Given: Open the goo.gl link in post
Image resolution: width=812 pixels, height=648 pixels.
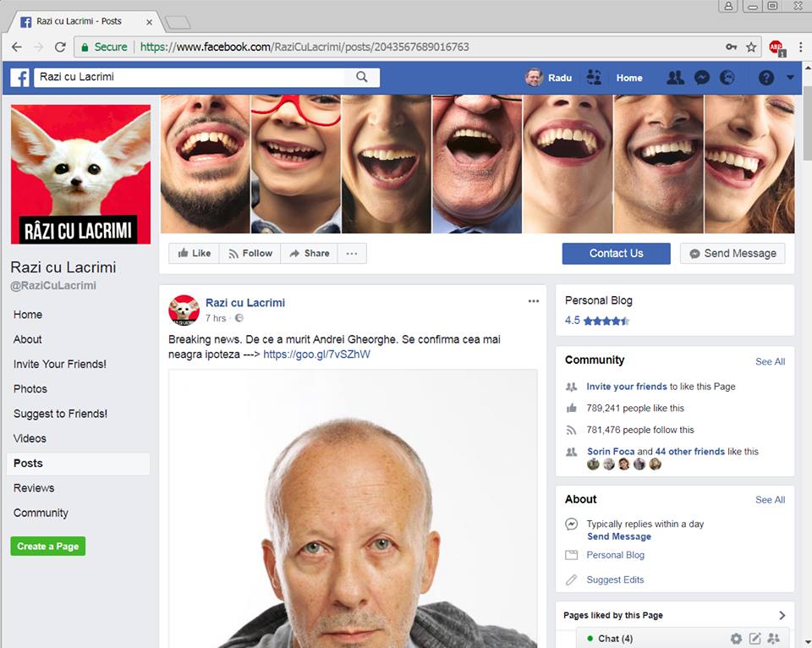Looking at the screenshot, I should tap(317, 354).
